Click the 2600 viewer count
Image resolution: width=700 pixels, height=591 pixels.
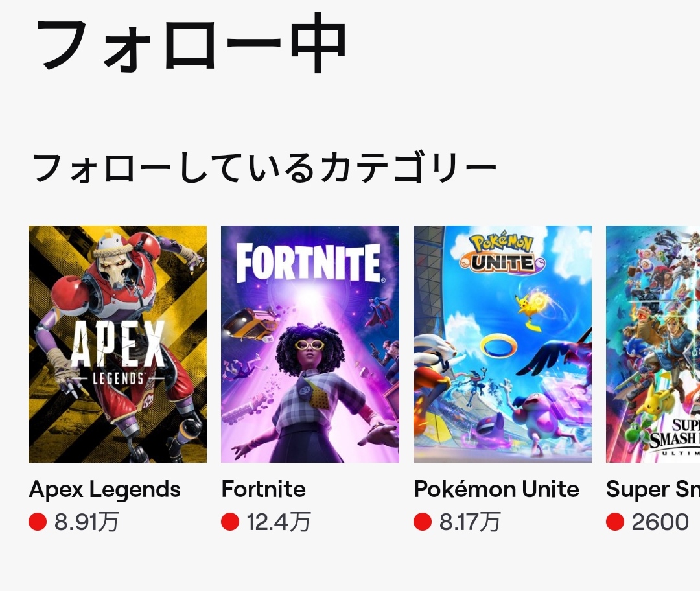coord(660,522)
